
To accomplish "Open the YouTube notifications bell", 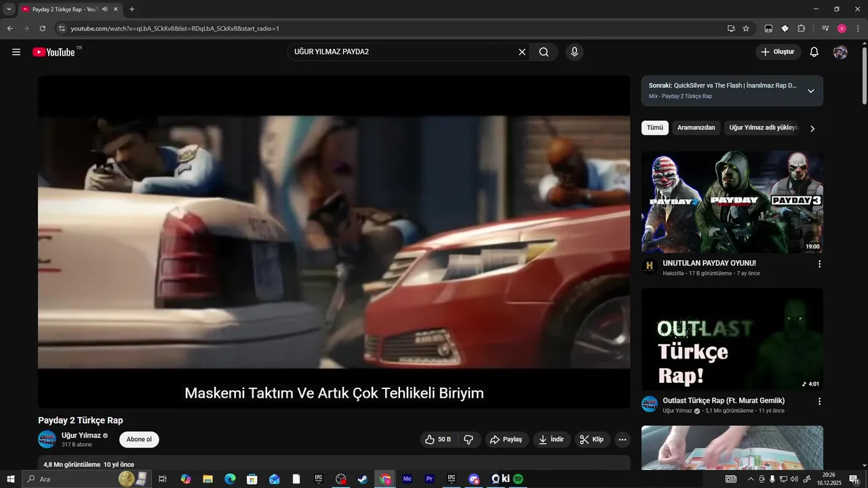I will [814, 52].
